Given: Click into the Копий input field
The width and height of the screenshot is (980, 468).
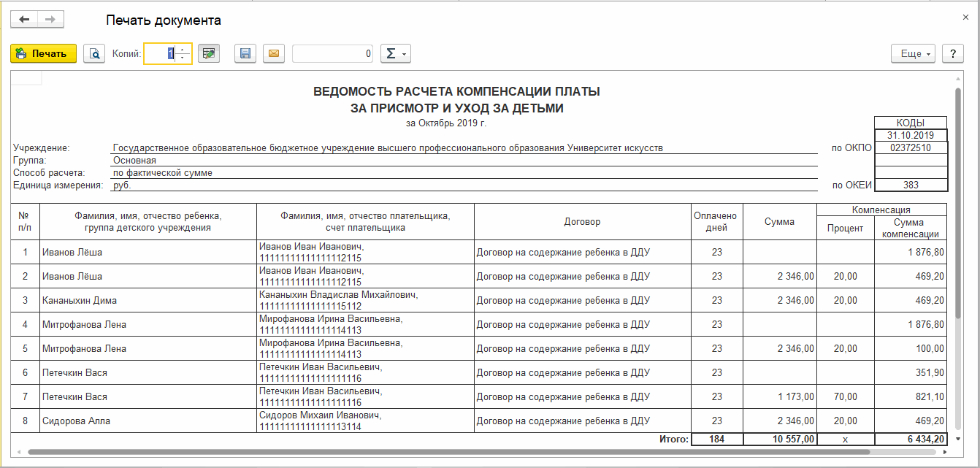Looking at the screenshot, I should 160,53.
